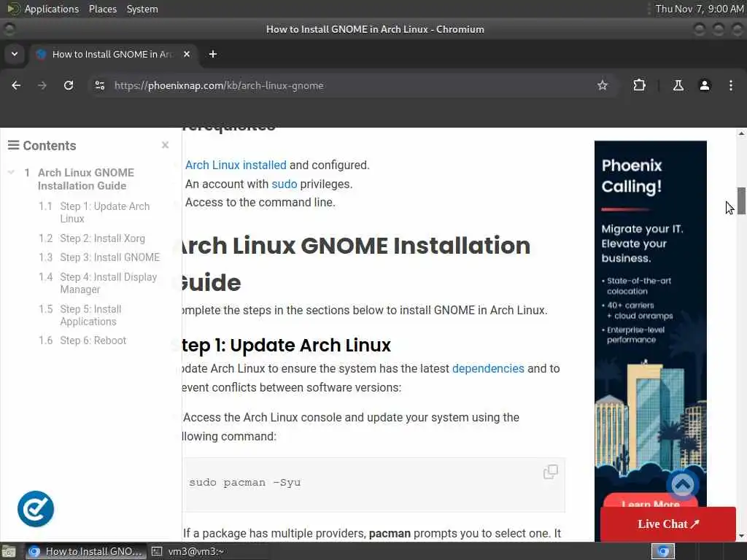Open the System menu
The height and width of the screenshot is (560, 747).
click(142, 9)
